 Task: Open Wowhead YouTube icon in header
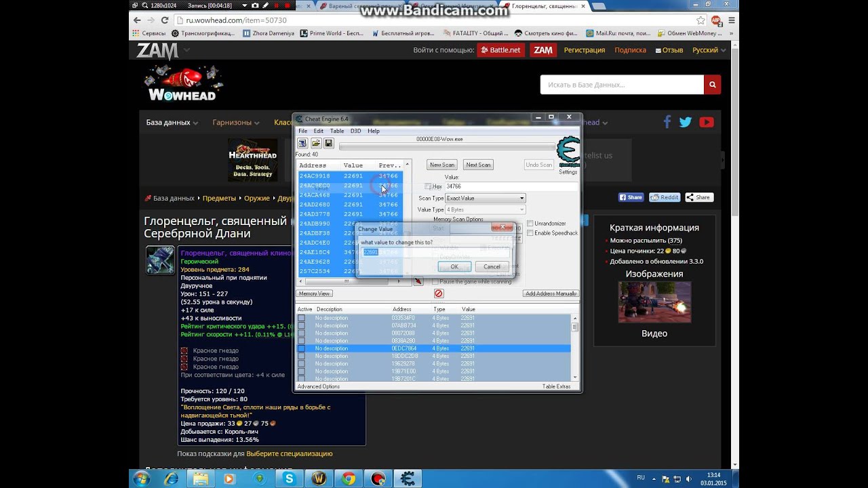pyautogui.click(x=707, y=122)
